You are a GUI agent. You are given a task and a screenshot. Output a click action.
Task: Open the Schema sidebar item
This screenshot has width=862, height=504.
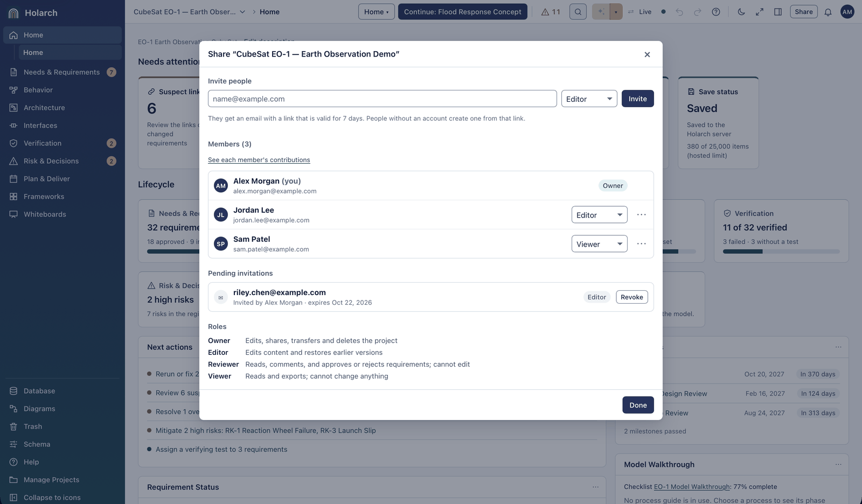click(62, 444)
